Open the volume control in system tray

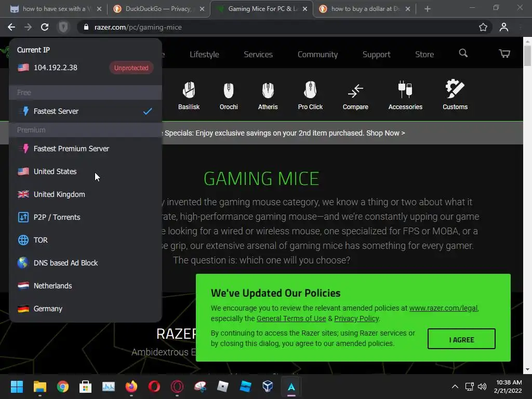point(482,387)
